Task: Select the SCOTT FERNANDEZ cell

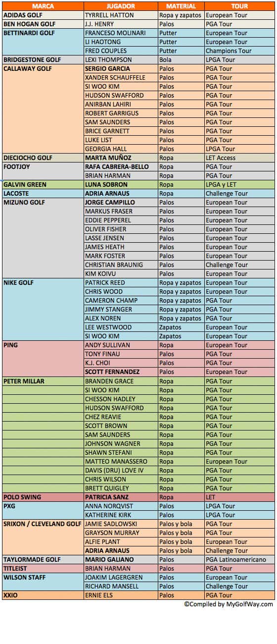Action: [121, 372]
